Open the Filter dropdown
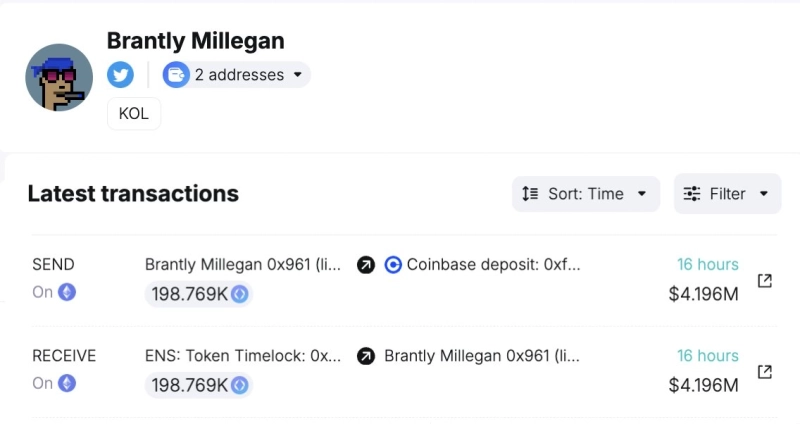Screen dimensions: 800x424 point(727,194)
